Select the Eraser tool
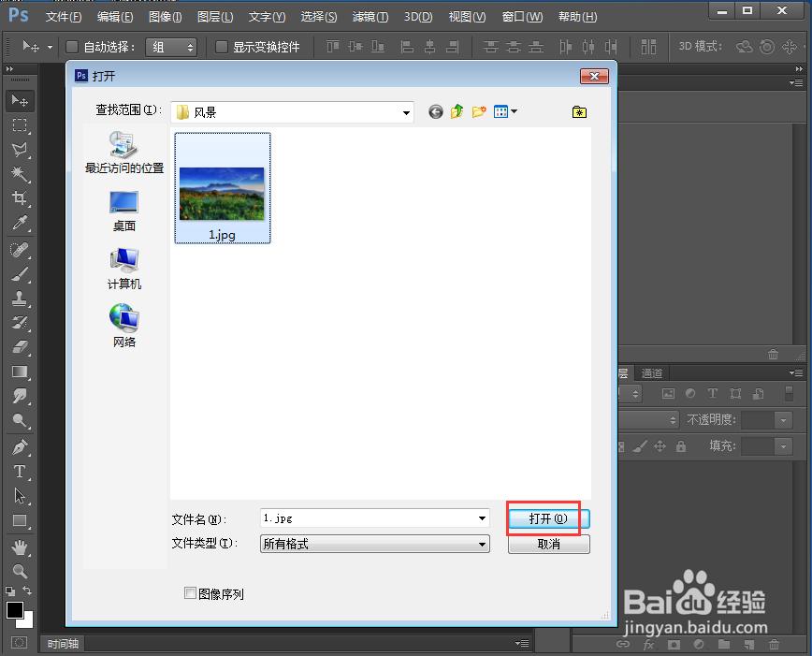Image resolution: width=812 pixels, height=656 pixels. (x=20, y=347)
